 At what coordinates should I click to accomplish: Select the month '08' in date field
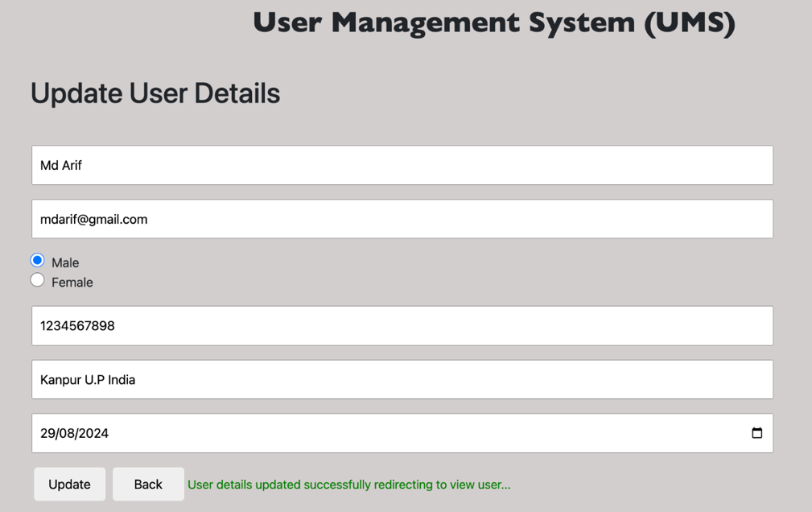coord(67,433)
